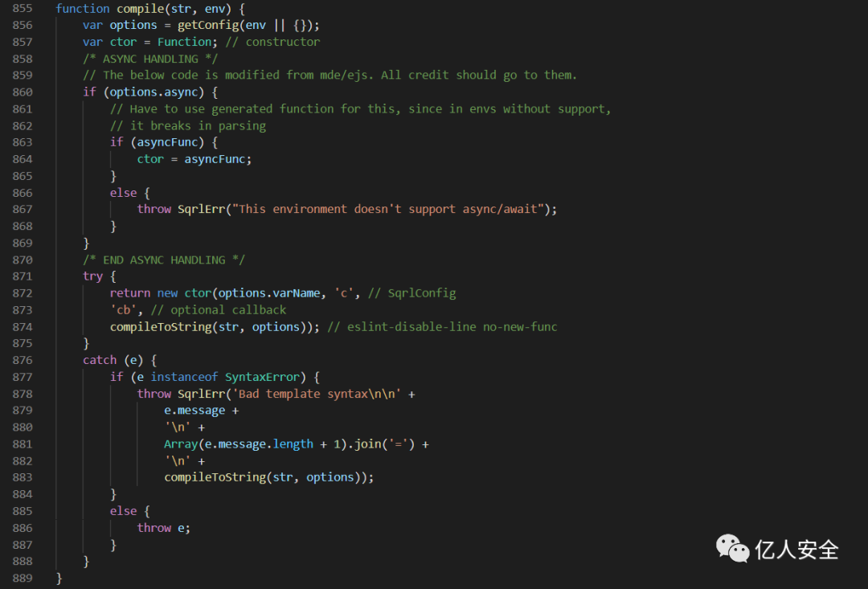Image resolution: width=868 pixels, height=589 pixels.
Task: Click "throw e;" statement on line 886
Action: point(164,528)
